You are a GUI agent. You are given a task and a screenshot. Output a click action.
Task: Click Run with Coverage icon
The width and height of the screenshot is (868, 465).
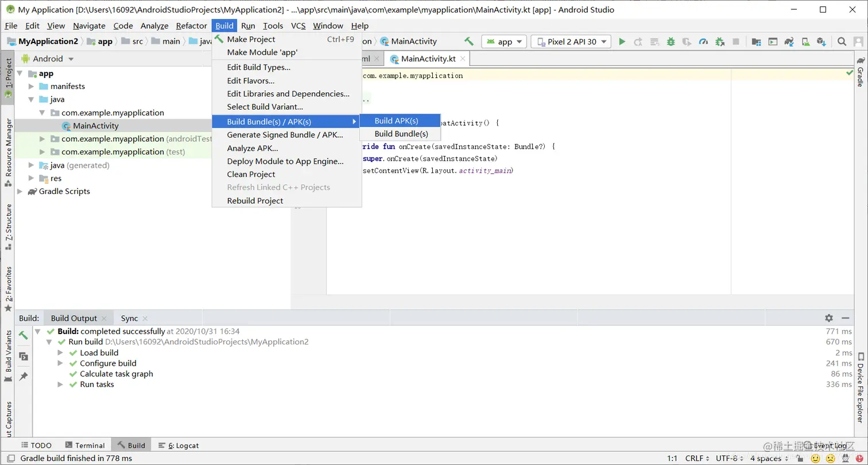(x=687, y=41)
